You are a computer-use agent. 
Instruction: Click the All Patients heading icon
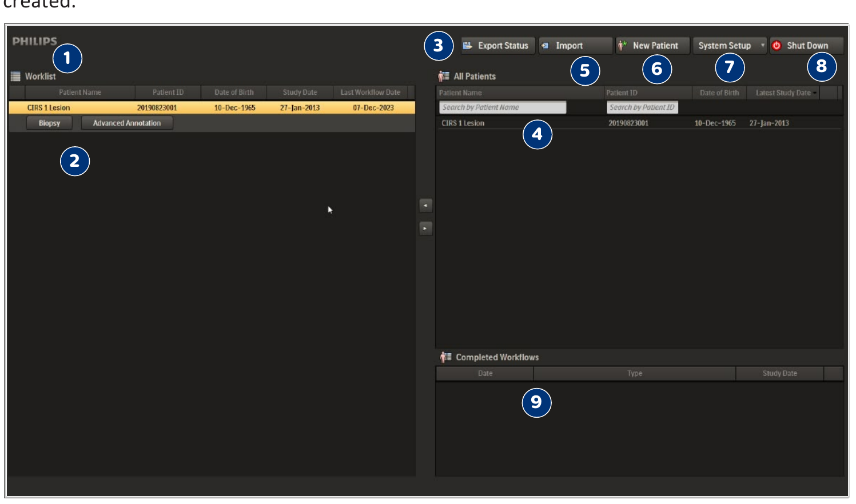coord(444,76)
